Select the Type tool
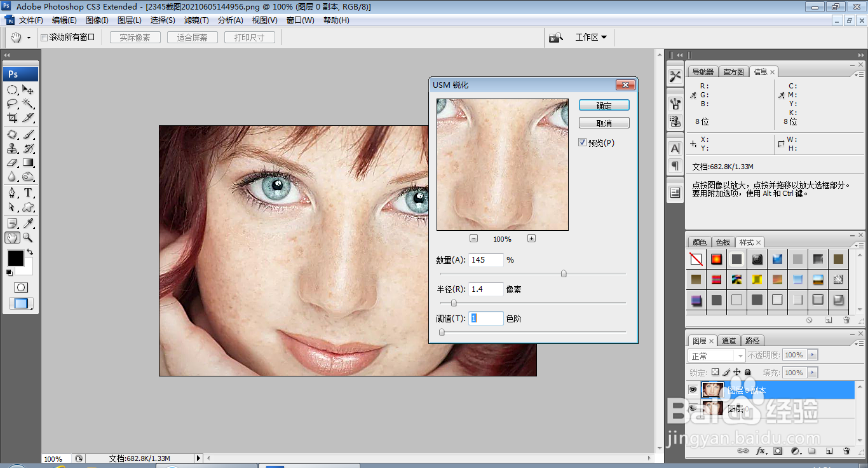The width and height of the screenshot is (868, 468). tap(28, 193)
